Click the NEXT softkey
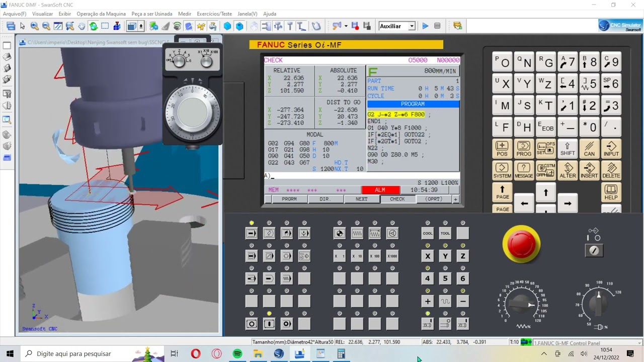 (361, 199)
